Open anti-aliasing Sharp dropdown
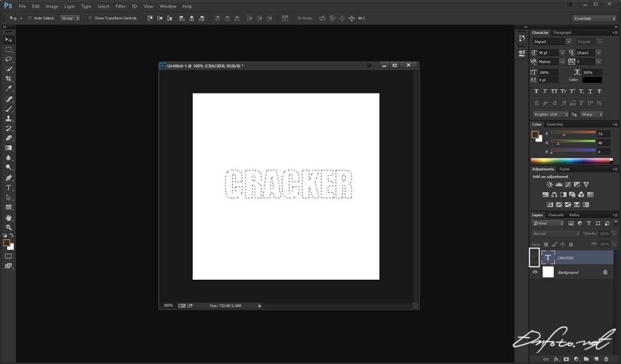 [x=592, y=114]
